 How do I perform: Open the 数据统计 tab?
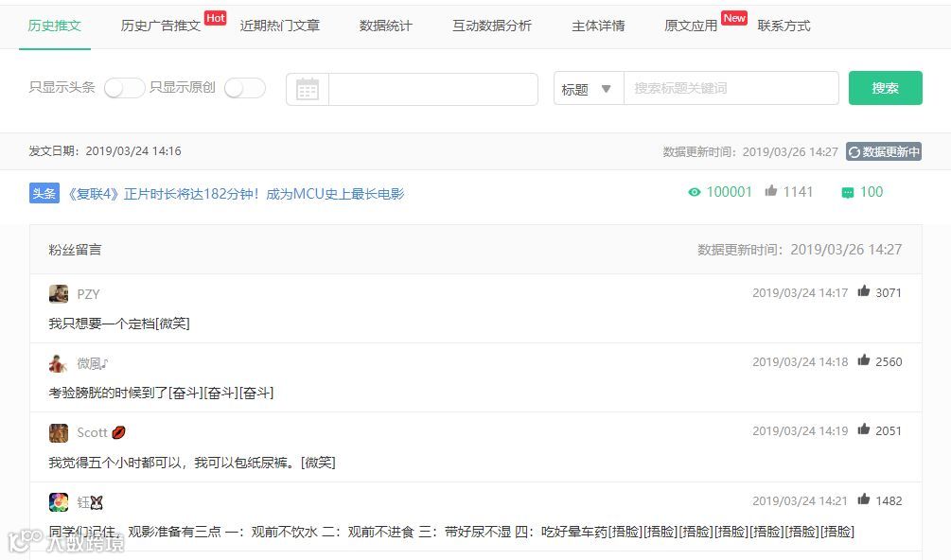386,26
